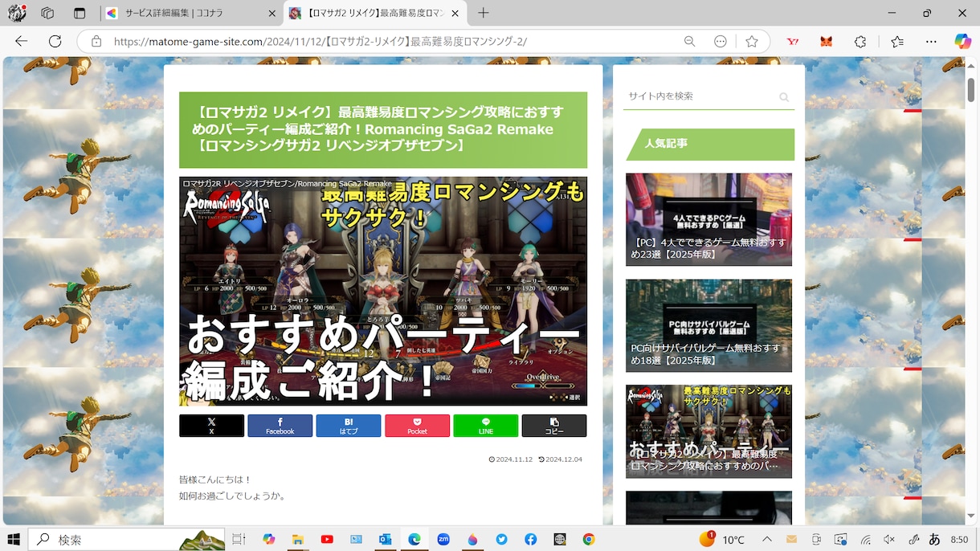Open the Yahoo extension icon
This screenshot has height=551, width=980.
(x=792, y=41)
